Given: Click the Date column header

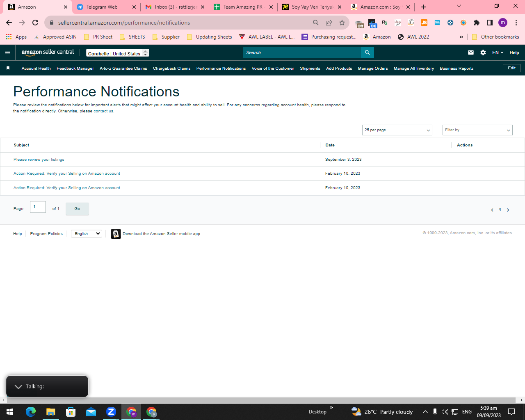Looking at the screenshot, I should 330,145.
